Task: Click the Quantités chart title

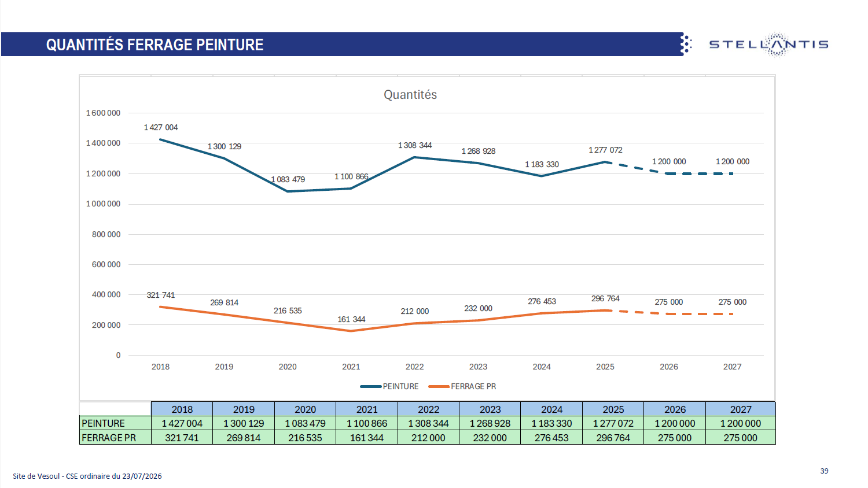Action: 410,95
